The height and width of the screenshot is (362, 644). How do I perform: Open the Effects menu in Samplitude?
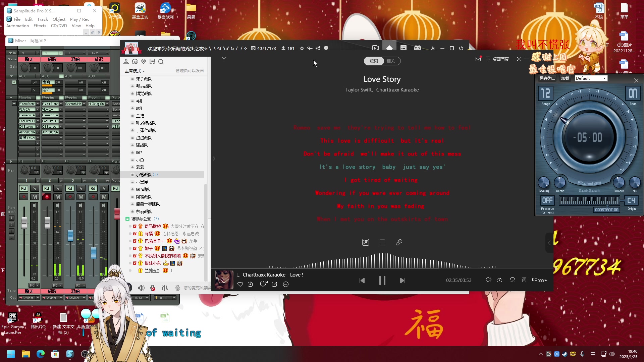(40, 26)
